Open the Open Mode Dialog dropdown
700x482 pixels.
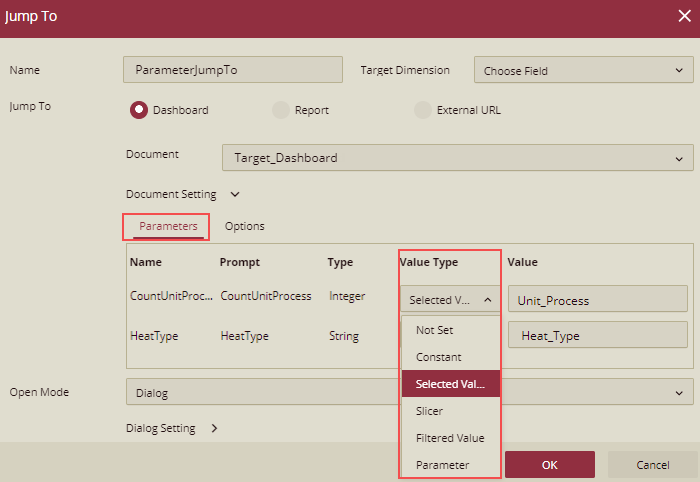click(409, 393)
